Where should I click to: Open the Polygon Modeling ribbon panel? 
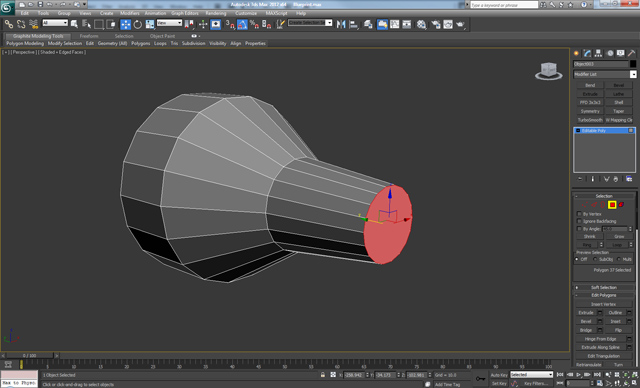tap(25, 43)
